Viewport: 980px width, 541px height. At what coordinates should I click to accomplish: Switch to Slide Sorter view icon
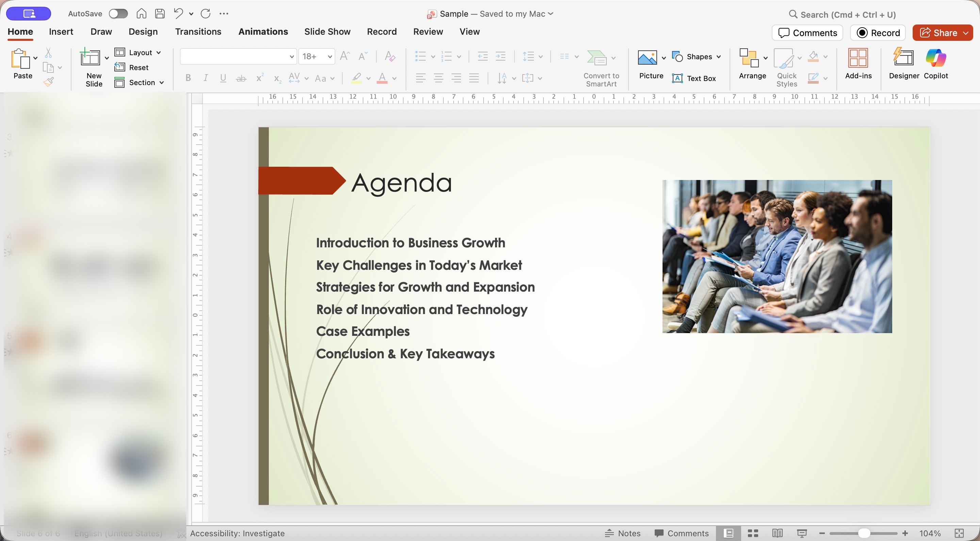pyautogui.click(x=753, y=533)
